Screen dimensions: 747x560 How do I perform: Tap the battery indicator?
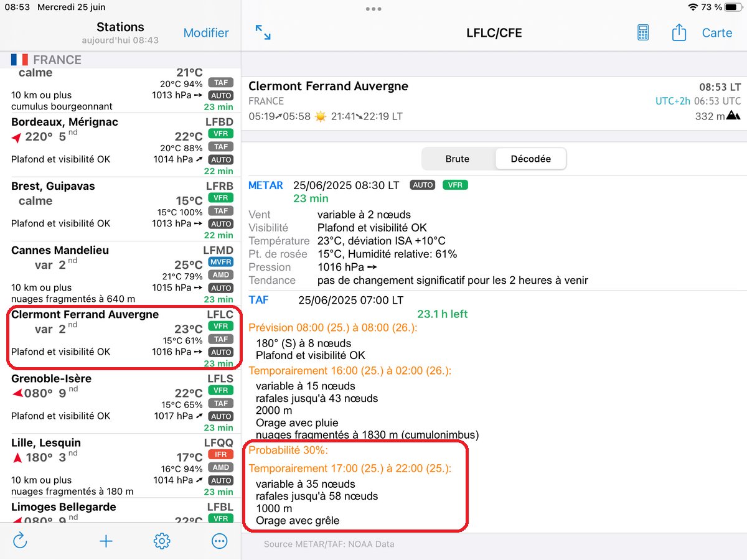pos(732,7)
